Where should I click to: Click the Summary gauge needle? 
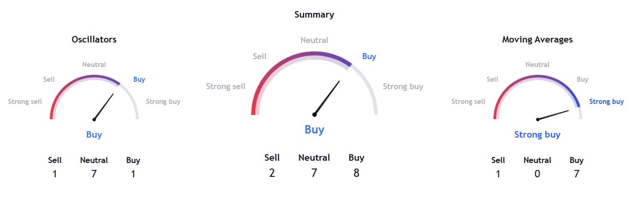point(328,97)
